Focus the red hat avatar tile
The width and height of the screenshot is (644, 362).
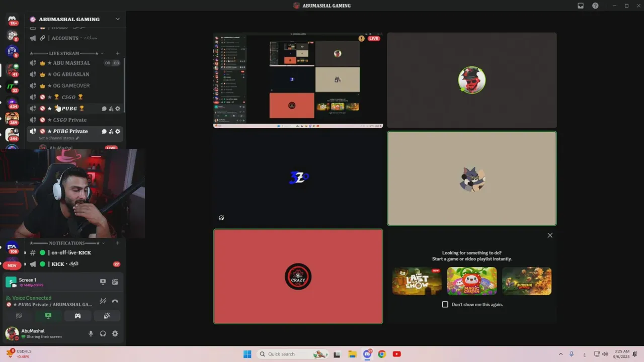point(472,80)
